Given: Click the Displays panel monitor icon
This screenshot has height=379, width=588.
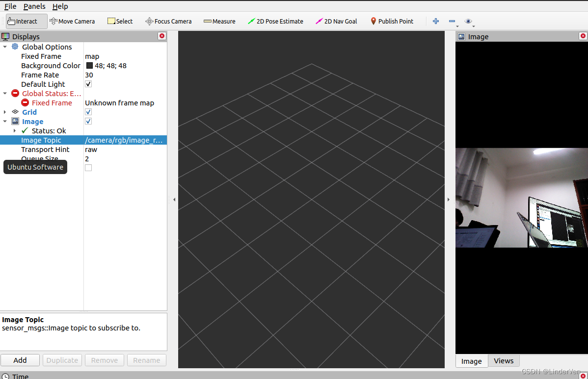Looking at the screenshot, I should (5, 36).
